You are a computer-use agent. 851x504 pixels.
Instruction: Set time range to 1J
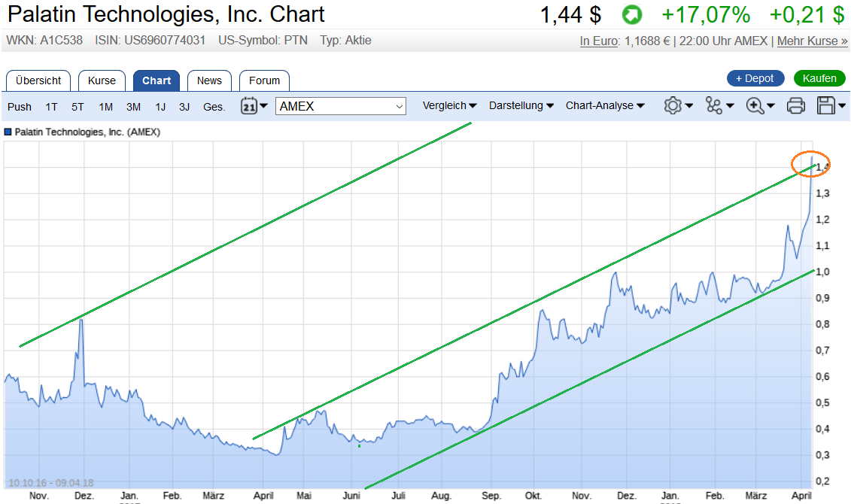[160, 107]
